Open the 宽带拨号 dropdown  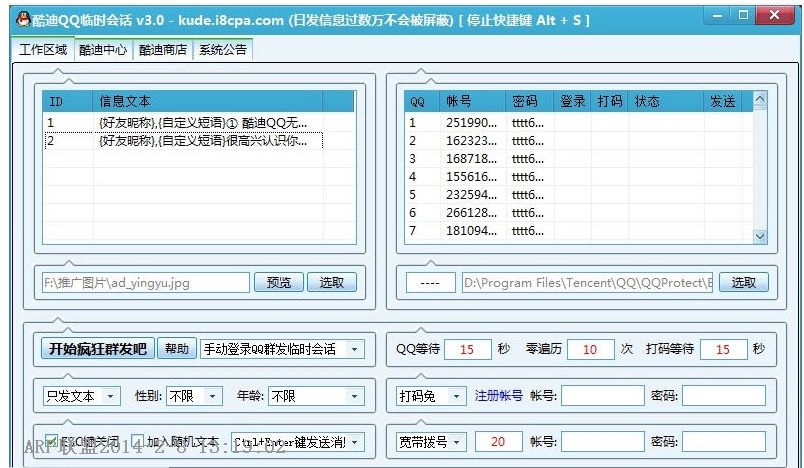[431, 442]
